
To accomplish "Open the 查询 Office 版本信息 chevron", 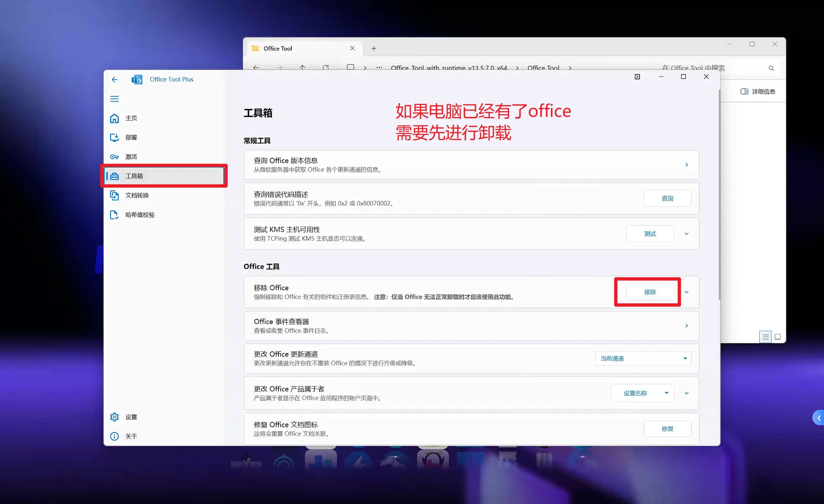I will [x=687, y=165].
